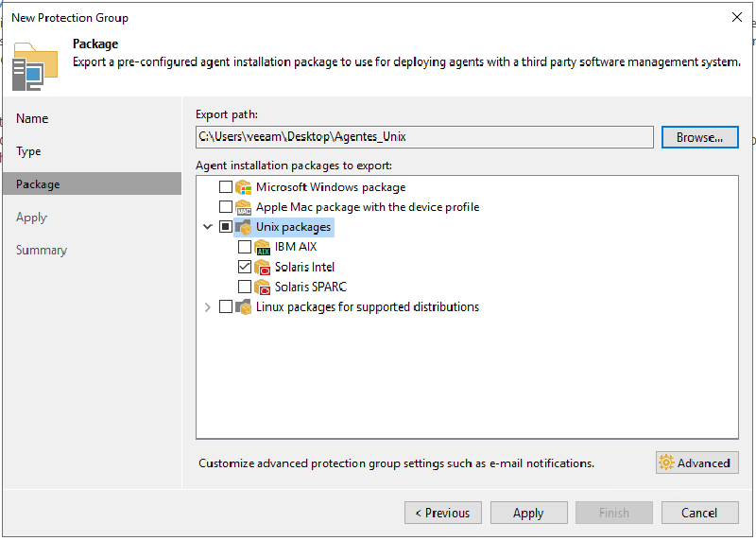The height and width of the screenshot is (541, 756).
Task: Click the Apply button at bottom
Action: click(528, 513)
